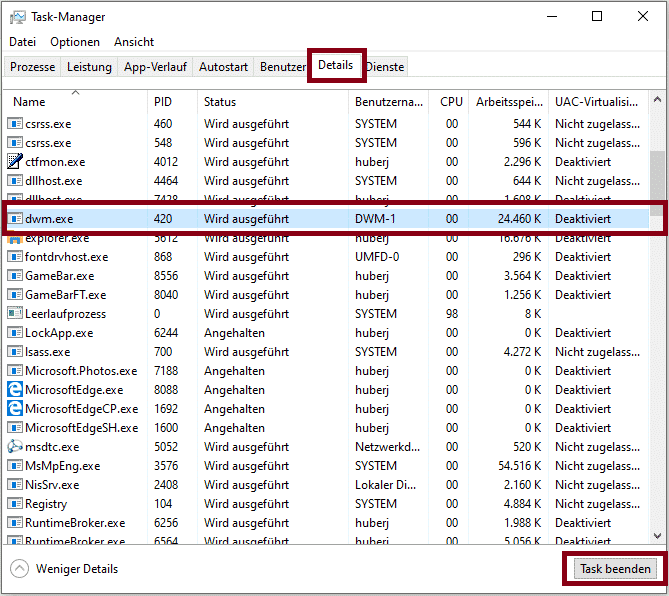Click the MicrosoftEdgeSH.exe process icon

pyautogui.click(x=15, y=427)
